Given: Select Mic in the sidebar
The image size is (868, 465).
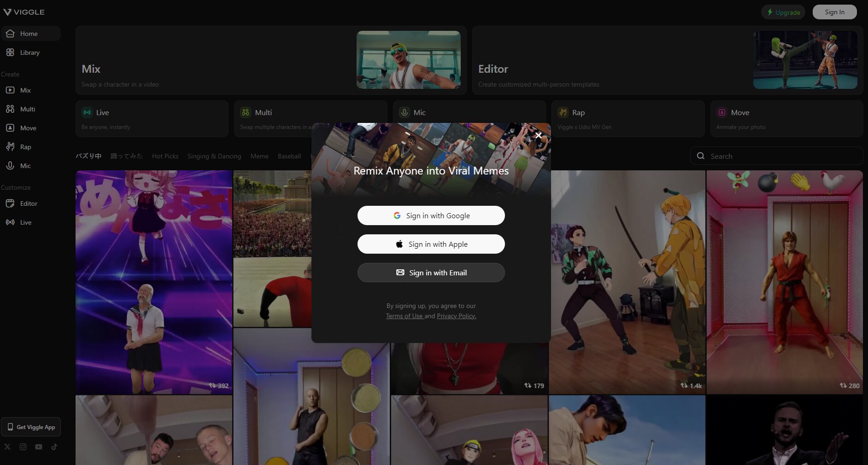Looking at the screenshot, I should coord(30,166).
